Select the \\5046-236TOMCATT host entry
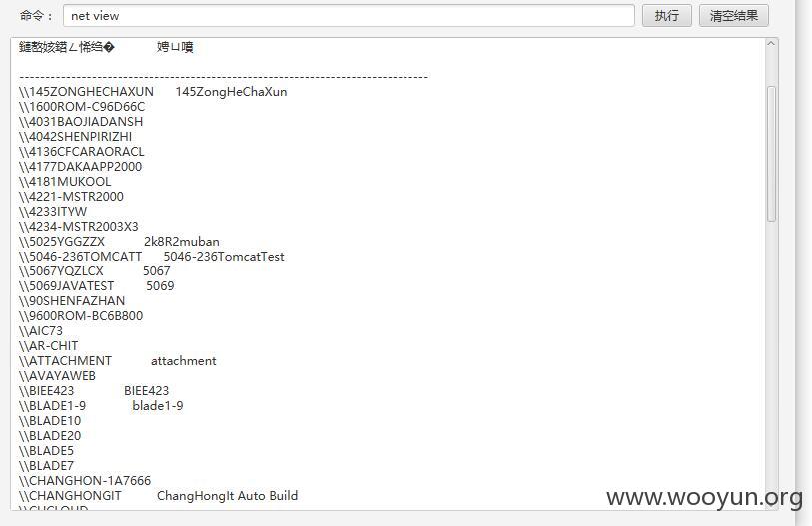The width and height of the screenshot is (812, 526). point(80,257)
